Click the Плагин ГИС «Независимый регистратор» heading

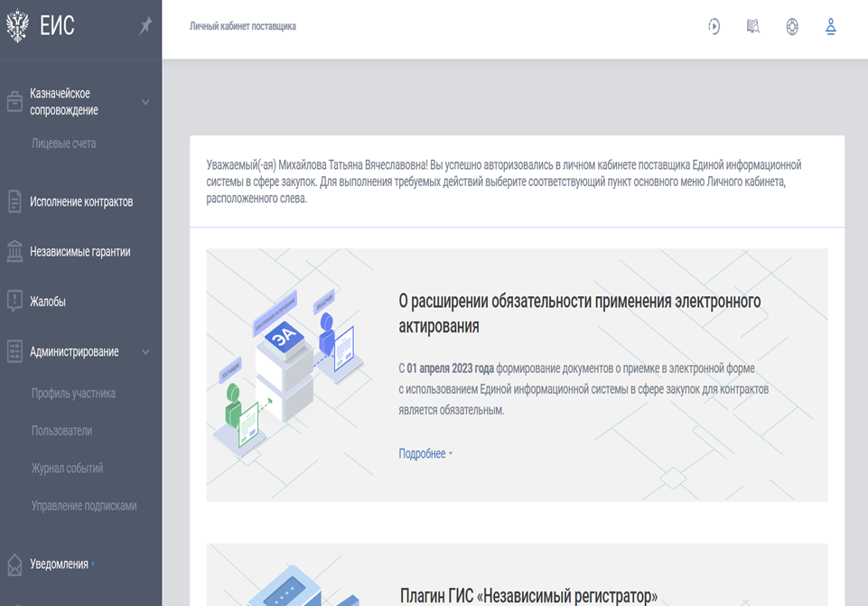coord(528,596)
